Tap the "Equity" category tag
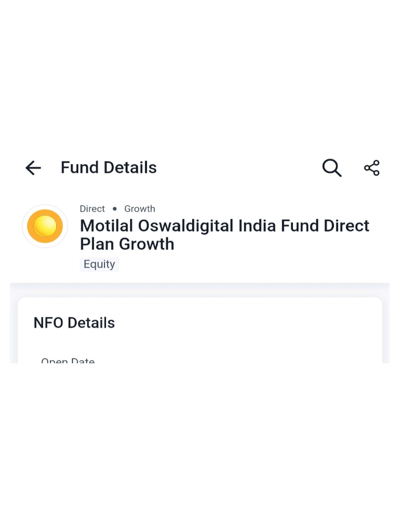This screenshot has height=532, width=399. coord(99,264)
